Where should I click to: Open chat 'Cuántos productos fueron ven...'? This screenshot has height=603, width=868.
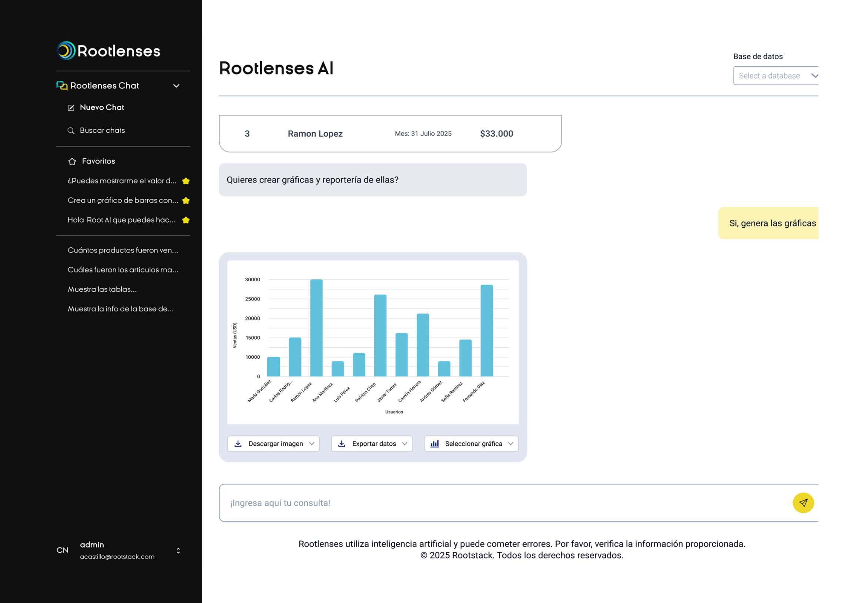(124, 250)
